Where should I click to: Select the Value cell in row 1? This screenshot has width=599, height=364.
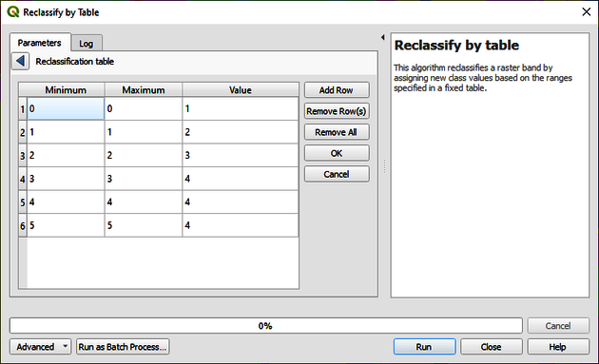[241, 109]
